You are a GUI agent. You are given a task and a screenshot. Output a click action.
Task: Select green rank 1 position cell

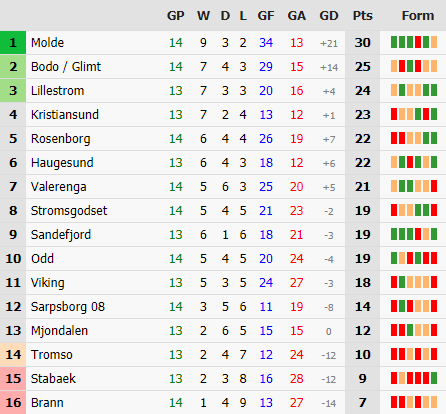pyautogui.click(x=13, y=43)
